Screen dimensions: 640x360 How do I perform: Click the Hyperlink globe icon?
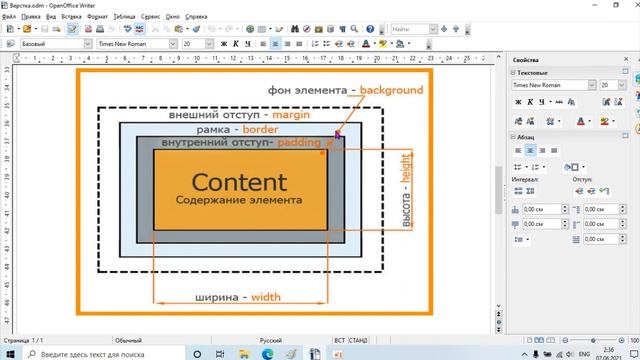pyautogui.click(x=250, y=29)
